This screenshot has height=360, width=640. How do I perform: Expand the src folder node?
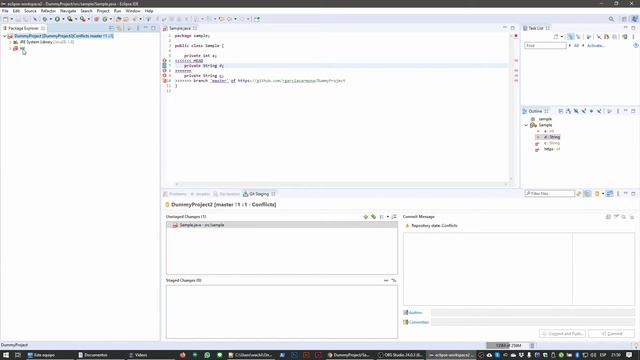coord(10,48)
